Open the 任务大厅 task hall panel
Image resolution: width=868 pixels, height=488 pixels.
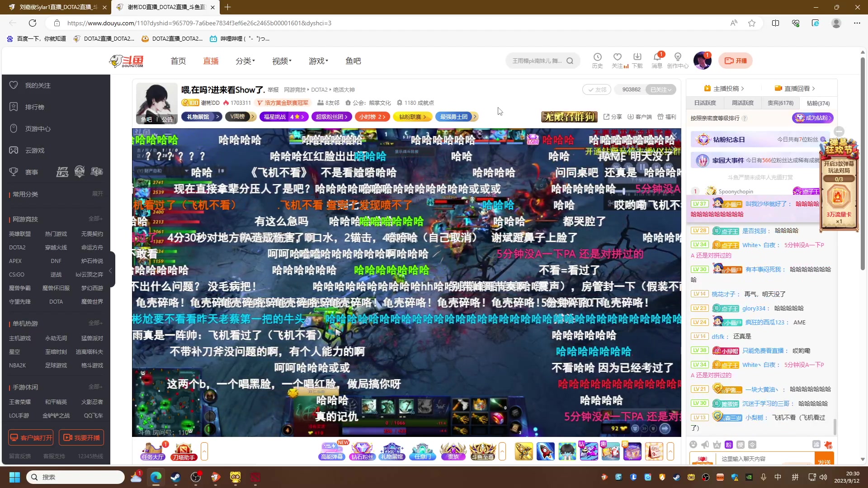tap(152, 451)
